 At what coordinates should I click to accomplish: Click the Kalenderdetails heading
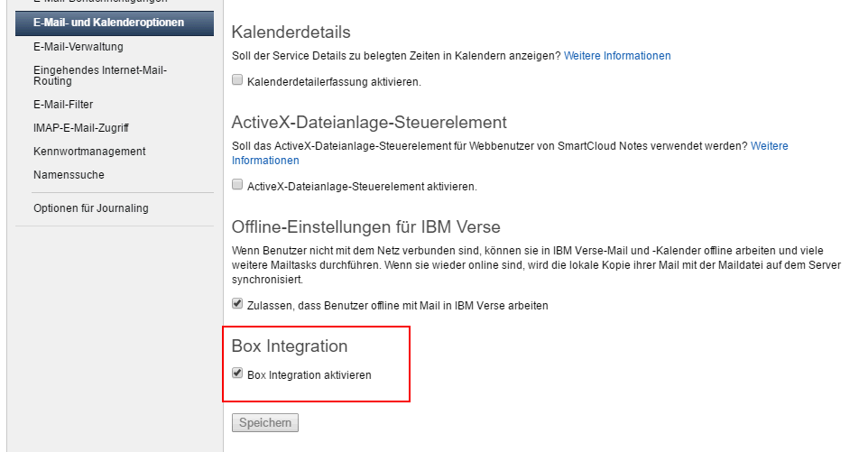[291, 32]
